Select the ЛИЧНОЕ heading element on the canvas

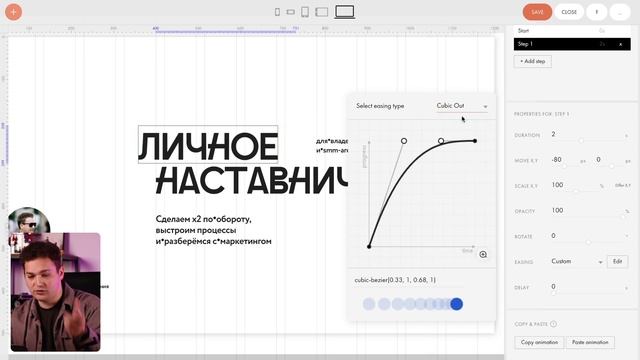[x=208, y=144]
